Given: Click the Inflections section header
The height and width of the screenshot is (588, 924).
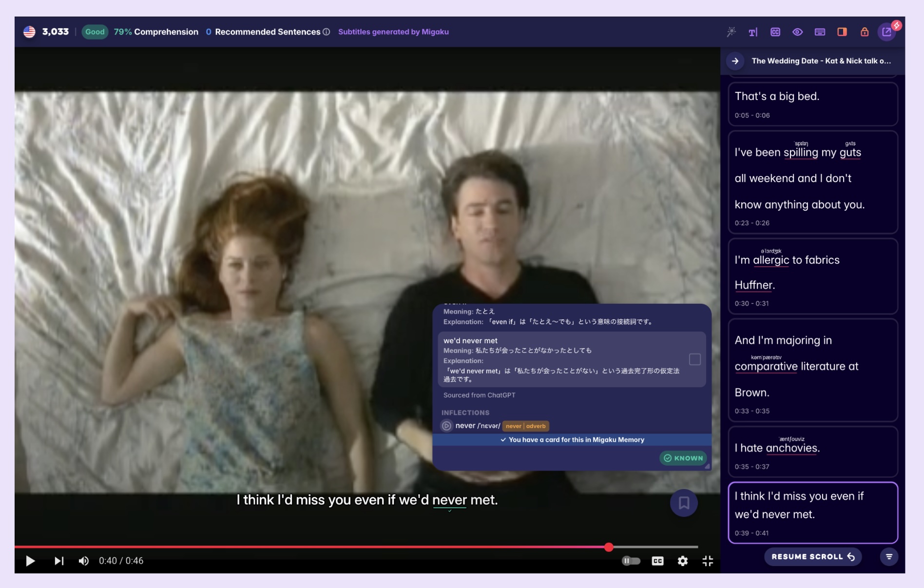Looking at the screenshot, I should [465, 412].
